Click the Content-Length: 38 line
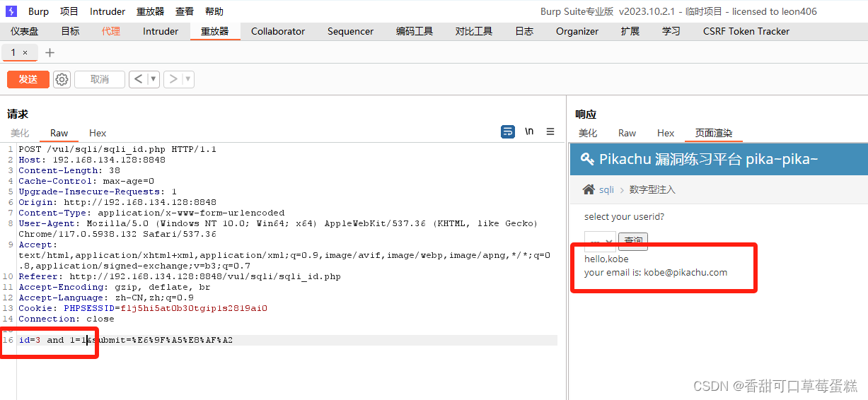 [x=69, y=170]
